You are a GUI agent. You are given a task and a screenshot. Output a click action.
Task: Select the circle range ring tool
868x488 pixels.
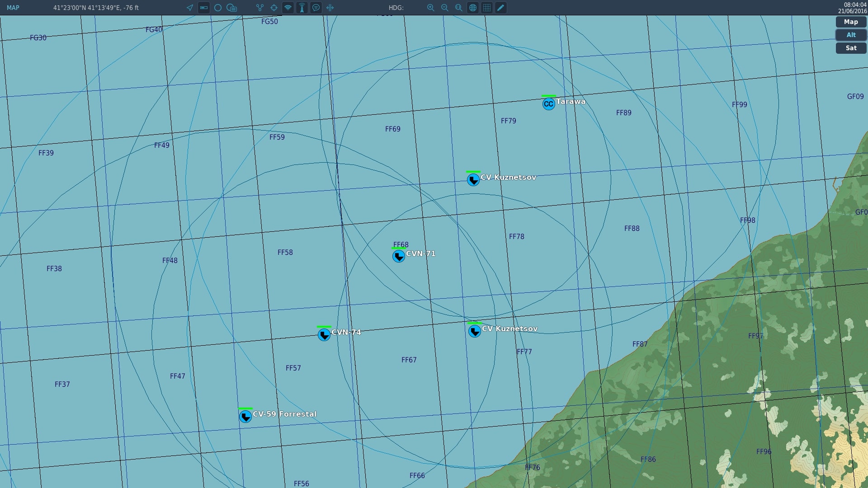218,8
